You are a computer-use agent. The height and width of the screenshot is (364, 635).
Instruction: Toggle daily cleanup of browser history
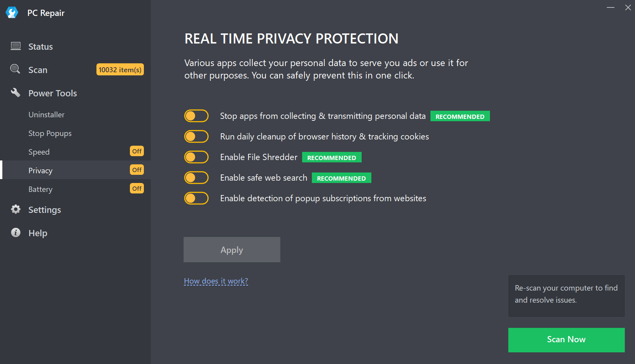point(196,136)
